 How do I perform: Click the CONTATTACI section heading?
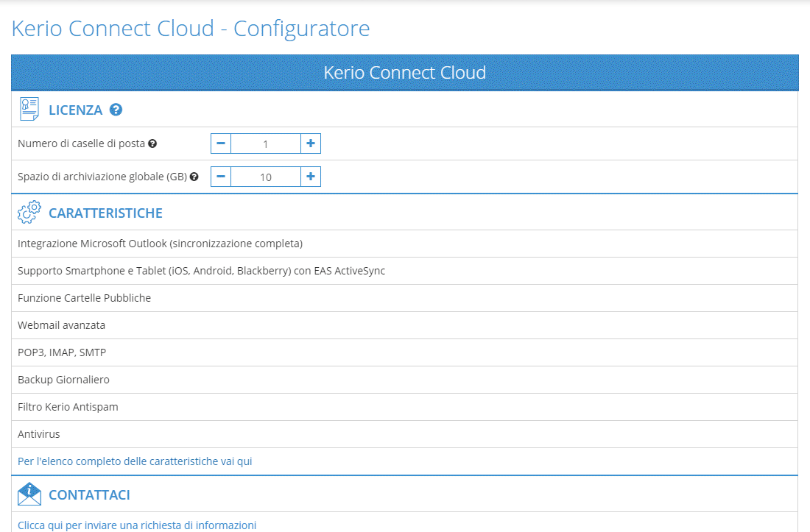pyautogui.click(x=89, y=495)
